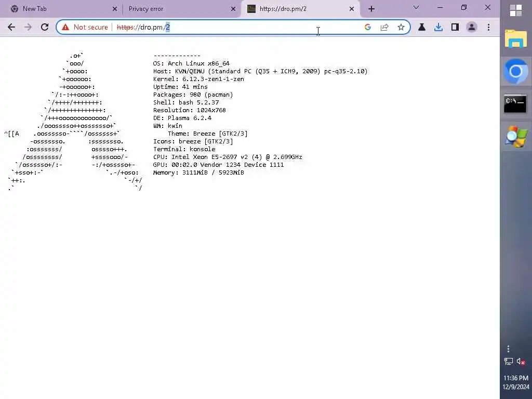Image resolution: width=532 pixels, height=399 pixels.
Task: Open the magnifier Windows flag taskbar app
Action: (x=516, y=137)
